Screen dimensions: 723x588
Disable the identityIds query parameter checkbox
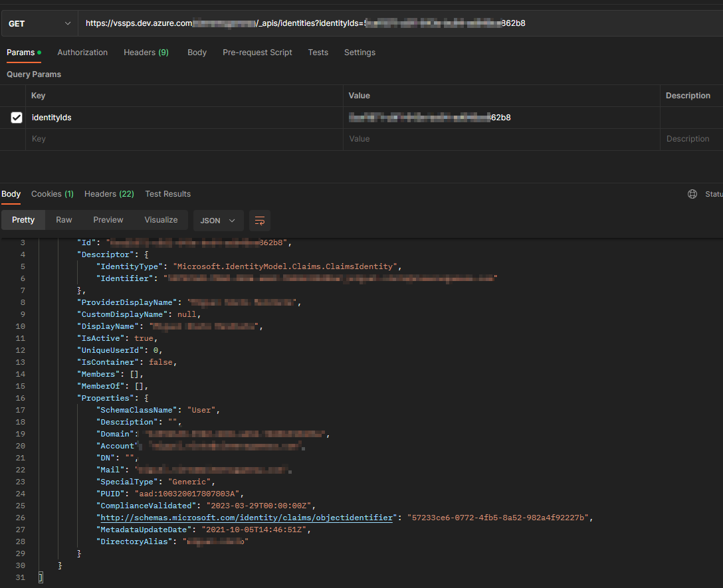click(x=15, y=117)
